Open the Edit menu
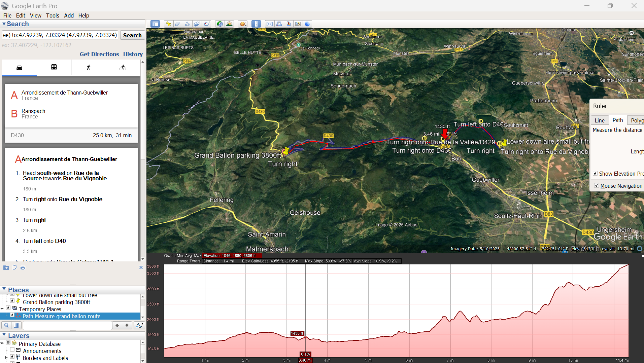This screenshot has height=363, width=644. 21,15
